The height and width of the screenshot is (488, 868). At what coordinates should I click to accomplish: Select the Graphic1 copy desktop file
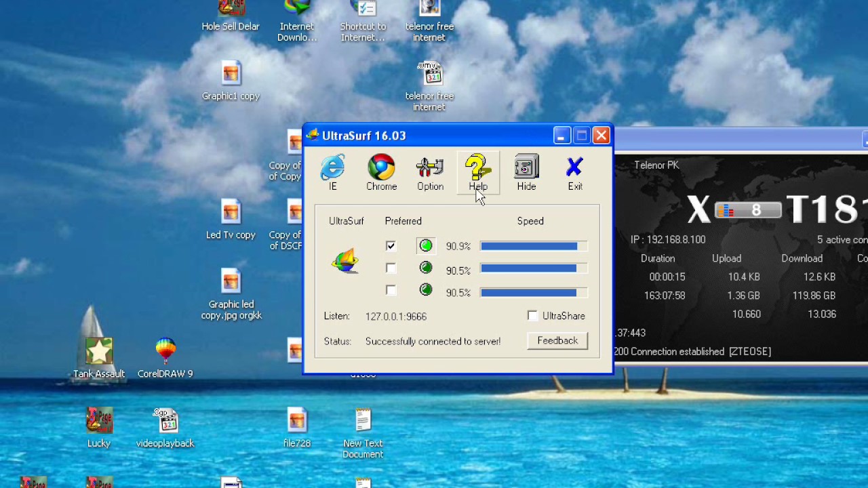[x=231, y=81]
